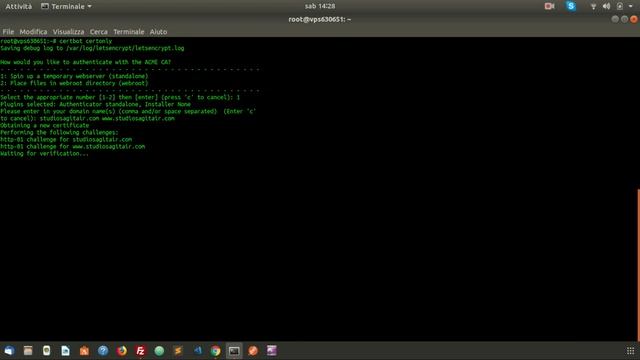Screen dimensions: 640x360
Task: Open the File menu
Action: [8, 32]
